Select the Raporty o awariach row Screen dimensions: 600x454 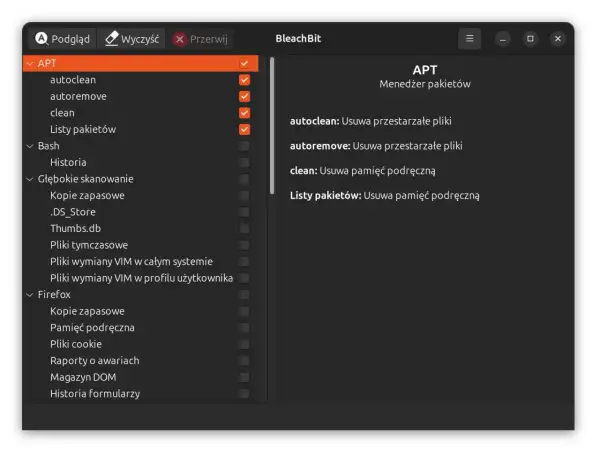[141, 361]
